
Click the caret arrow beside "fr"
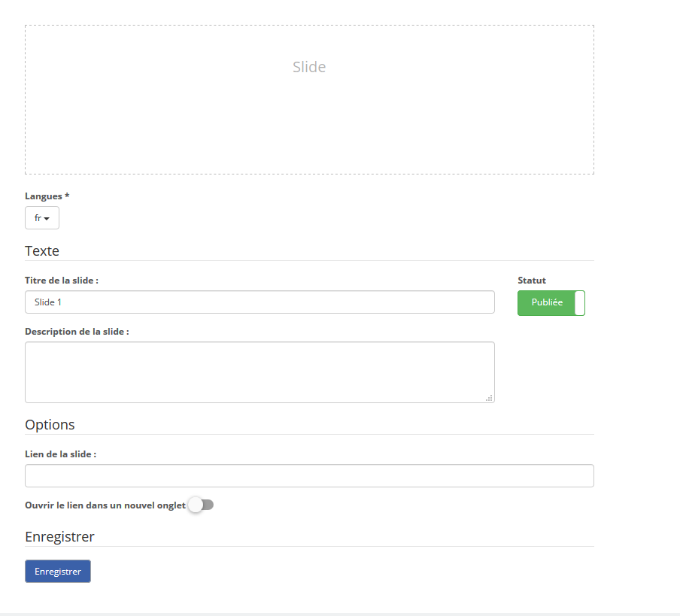tap(47, 218)
